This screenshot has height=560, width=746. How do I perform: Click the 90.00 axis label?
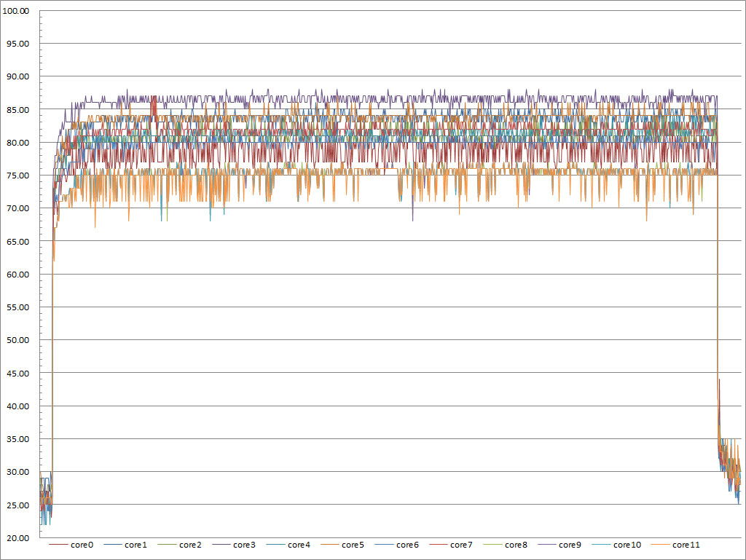click(17, 76)
